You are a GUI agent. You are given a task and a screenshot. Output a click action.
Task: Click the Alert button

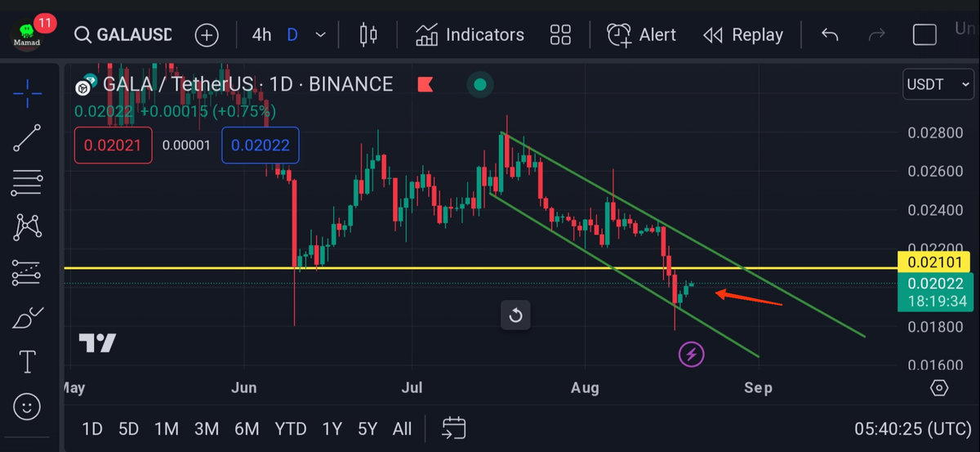click(x=641, y=35)
